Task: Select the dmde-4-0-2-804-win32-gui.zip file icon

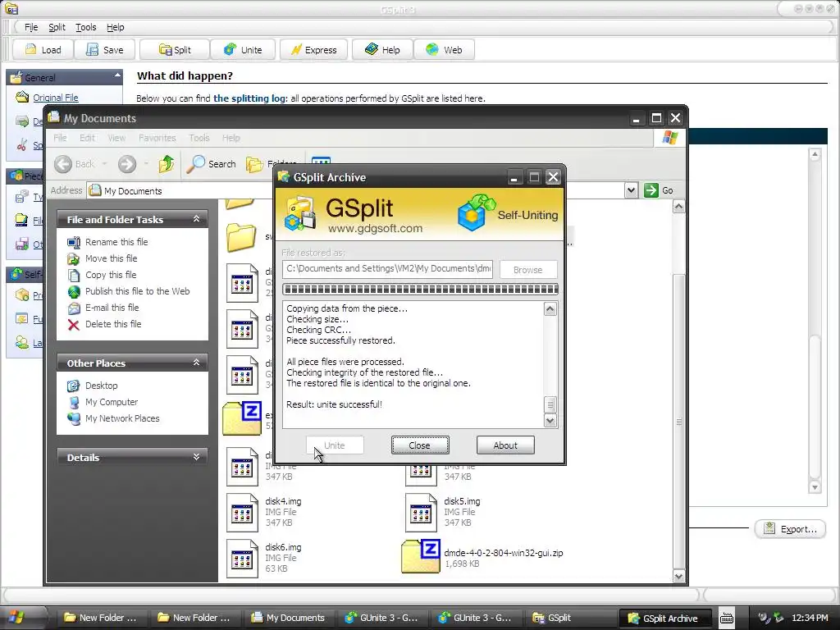Action: click(x=421, y=557)
